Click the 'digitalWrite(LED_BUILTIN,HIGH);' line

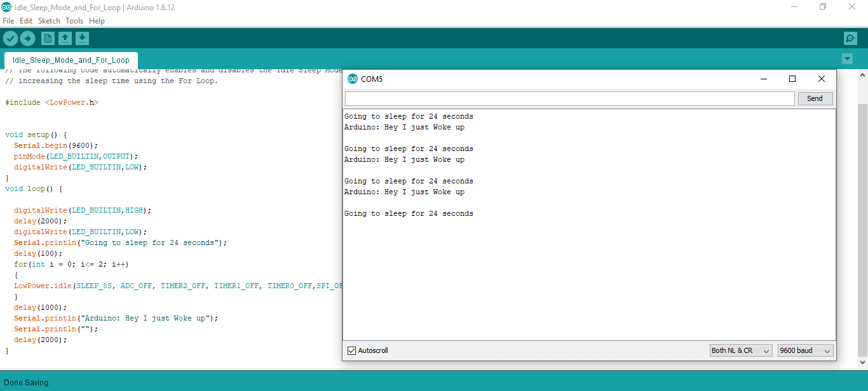pyautogui.click(x=83, y=210)
